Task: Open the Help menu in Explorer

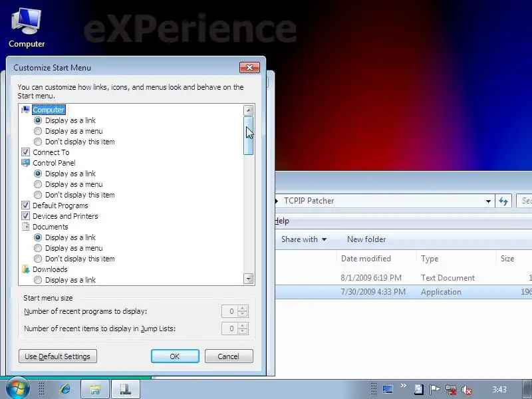Action: pos(281,221)
